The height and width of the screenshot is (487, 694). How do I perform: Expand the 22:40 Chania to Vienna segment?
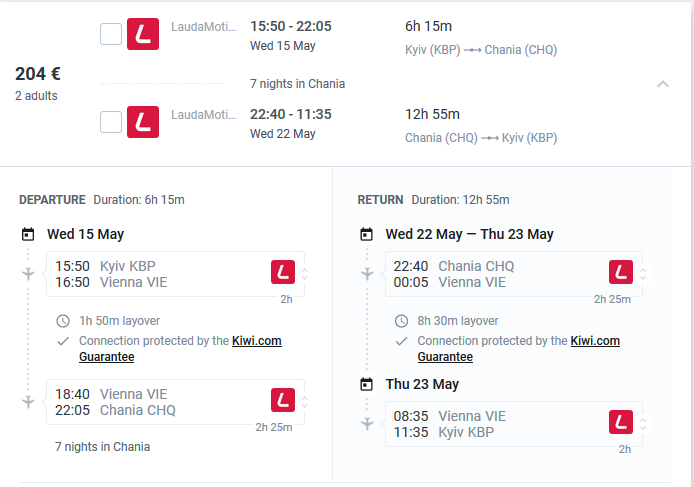(642, 274)
